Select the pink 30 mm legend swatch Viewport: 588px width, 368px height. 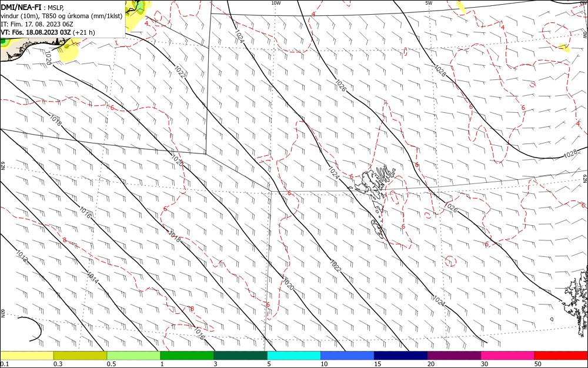click(x=508, y=356)
